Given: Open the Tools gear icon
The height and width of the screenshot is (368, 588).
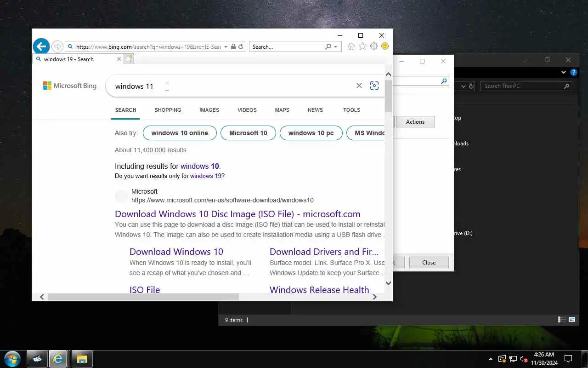Looking at the screenshot, I should 374,46.
